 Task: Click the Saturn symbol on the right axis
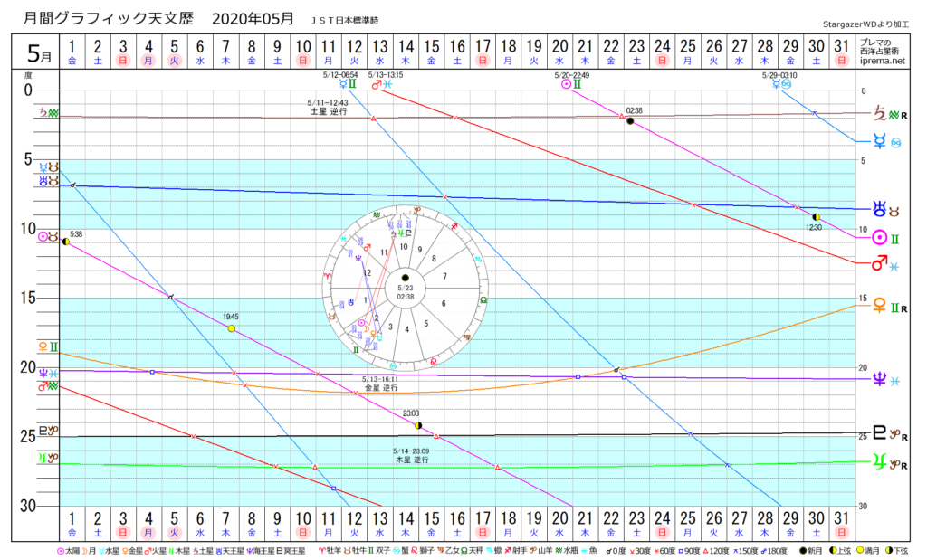(x=877, y=114)
